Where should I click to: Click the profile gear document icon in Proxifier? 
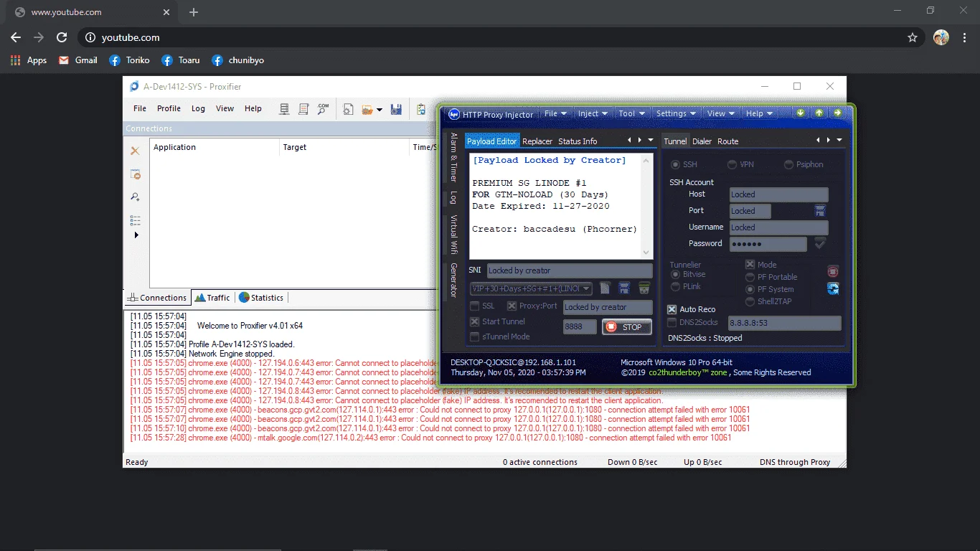pyautogui.click(x=348, y=109)
